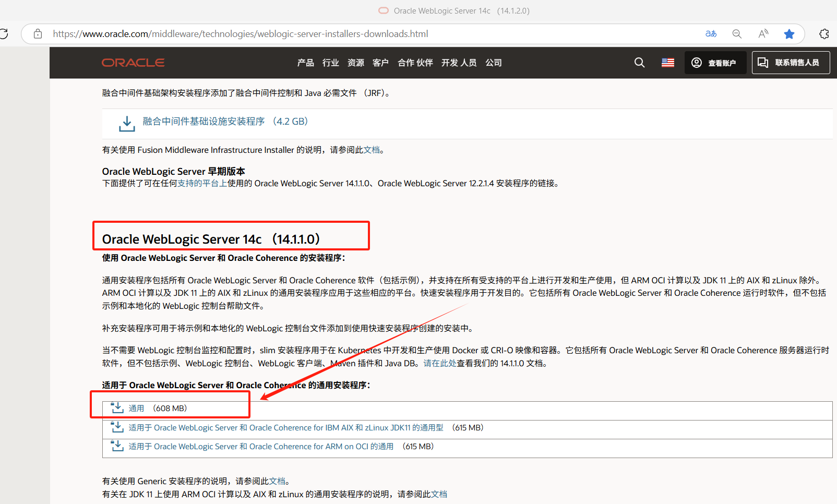Open the 产品 menu

click(305, 63)
